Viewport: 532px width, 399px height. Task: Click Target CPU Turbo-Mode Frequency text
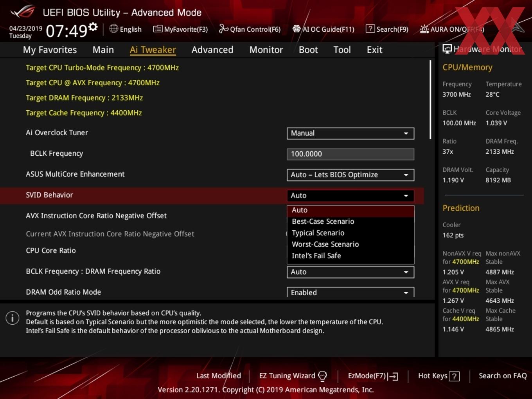[x=102, y=68]
